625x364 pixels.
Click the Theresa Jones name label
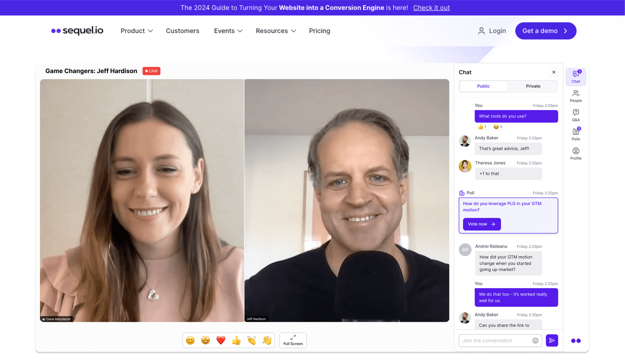[490, 163]
